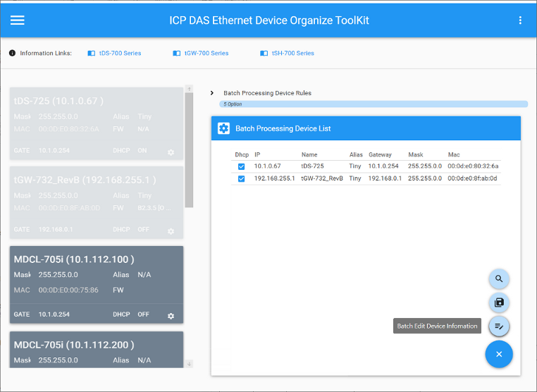Viewport: 537px width, 392px height.
Task: Toggle Dhcp checkbox for 192.168.255.1 row
Action: (x=242, y=179)
